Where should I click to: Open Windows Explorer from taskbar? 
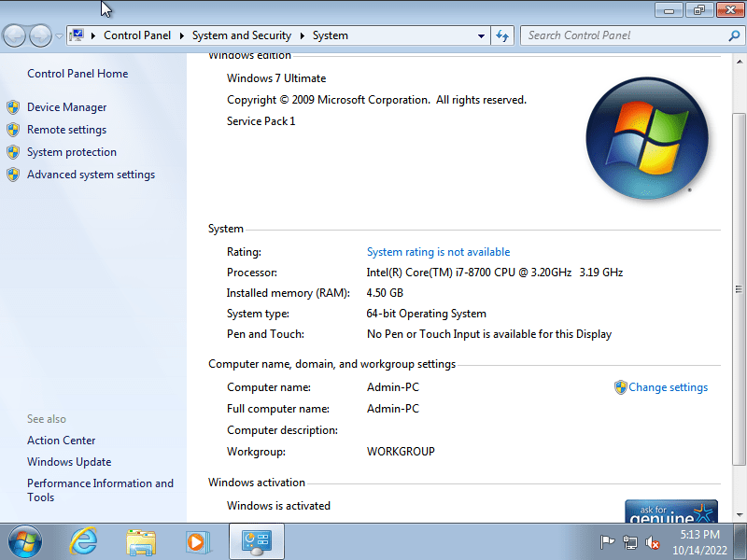pyautogui.click(x=141, y=542)
